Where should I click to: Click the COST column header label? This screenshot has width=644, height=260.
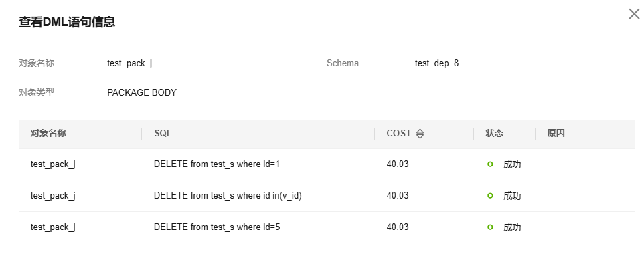point(399,133)
